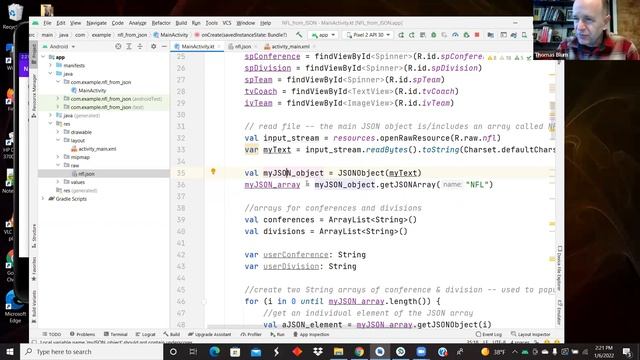The width and height of the screenshot is (640, 360).
Task: Click the yellow lightbulb quick-fix icon on line 35
Action: coord(213,172)
